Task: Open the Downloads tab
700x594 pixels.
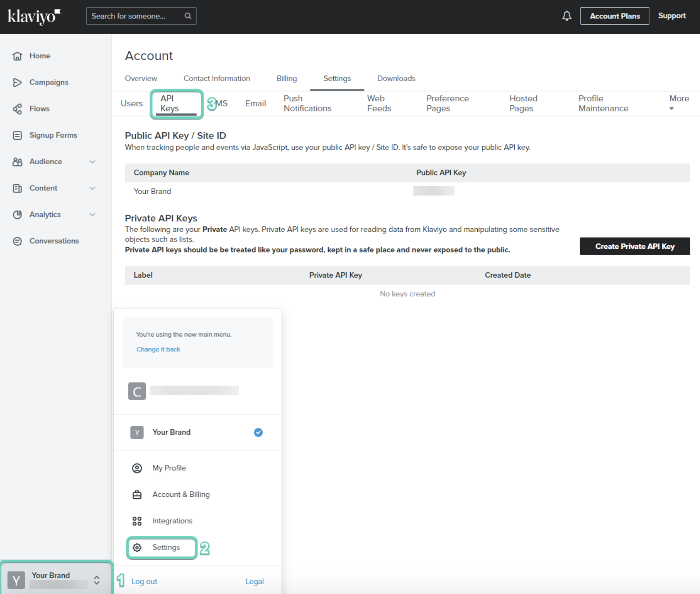Action: pyautogui.click(x=396, y=78)
